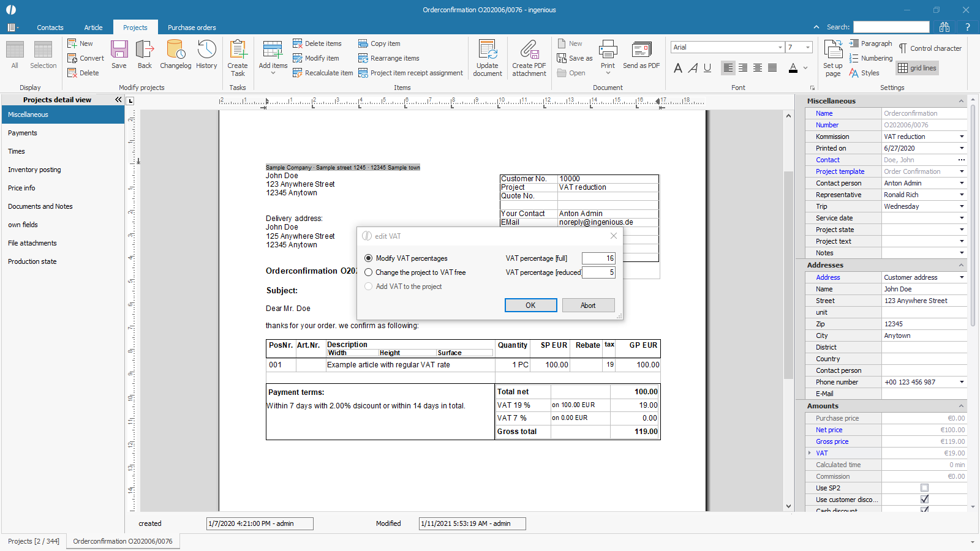This screenshot has width=980, height=551.
Task: Open project History
Action: [x=206, y=54]
